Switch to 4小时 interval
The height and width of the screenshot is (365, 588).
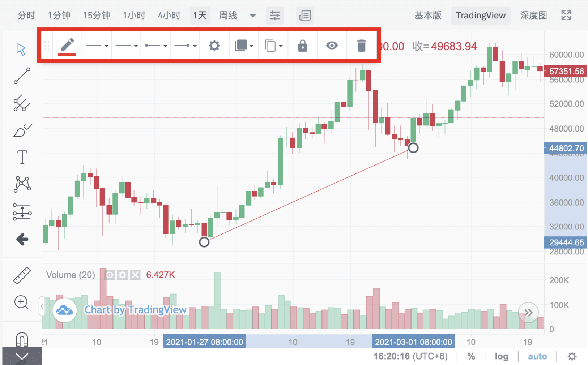coord(169,16)
